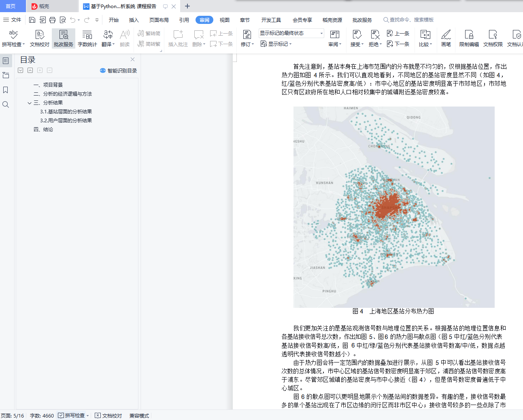Open the bookmark panel in left sidebar

click(x=6, y=90)
